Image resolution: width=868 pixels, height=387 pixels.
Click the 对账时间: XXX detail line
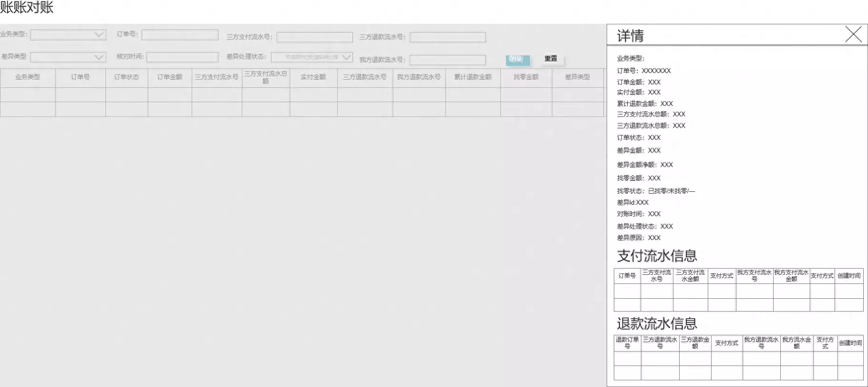tap(639, 214)
